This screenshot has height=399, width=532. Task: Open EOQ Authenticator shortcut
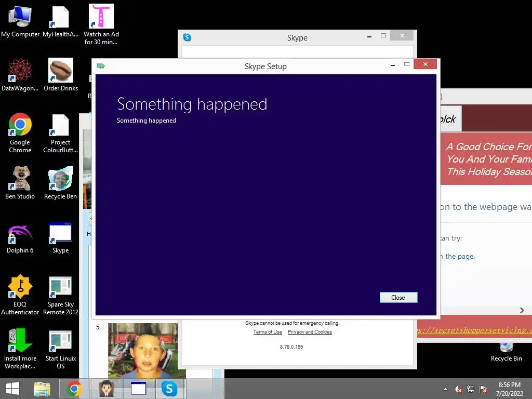pos(20,295)
